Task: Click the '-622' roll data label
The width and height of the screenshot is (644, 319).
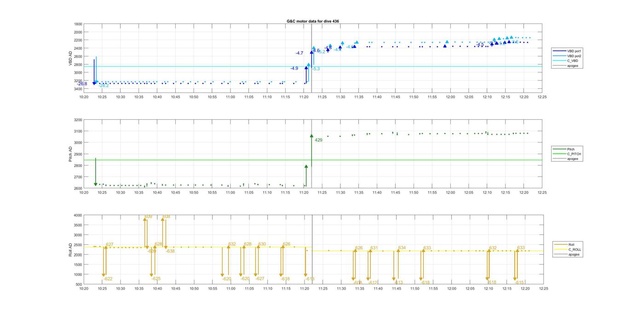Action: 108,279
